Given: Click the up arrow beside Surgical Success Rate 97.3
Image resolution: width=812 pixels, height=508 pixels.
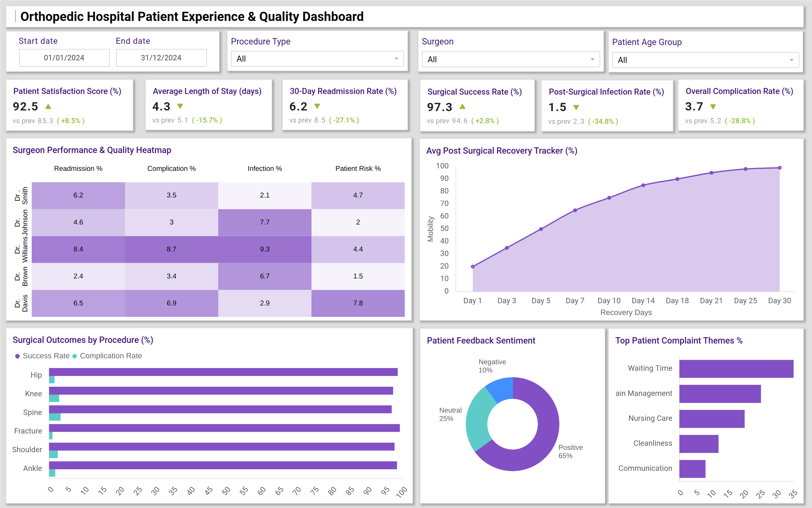Looking at the screenshot, I should pos(462,106).
